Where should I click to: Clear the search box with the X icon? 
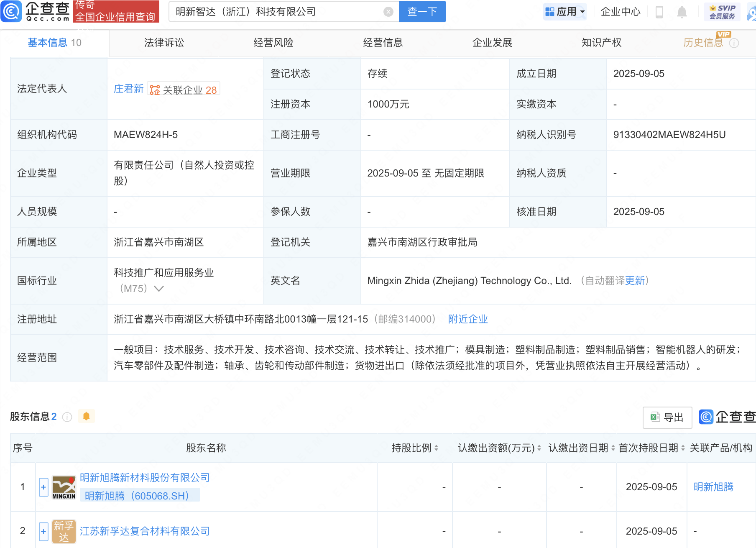pyautogui.click(x=388, y=12)
